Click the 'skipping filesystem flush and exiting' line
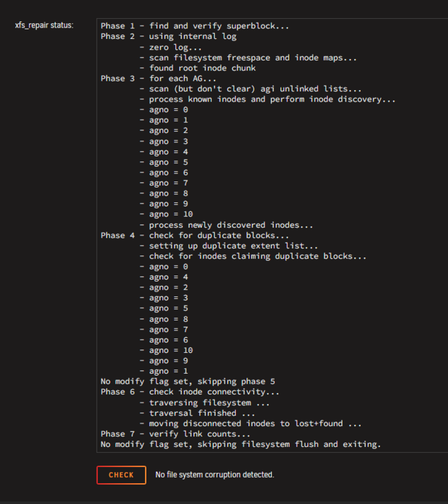Viewport: 448px width, 504px height. pos(240,445)
